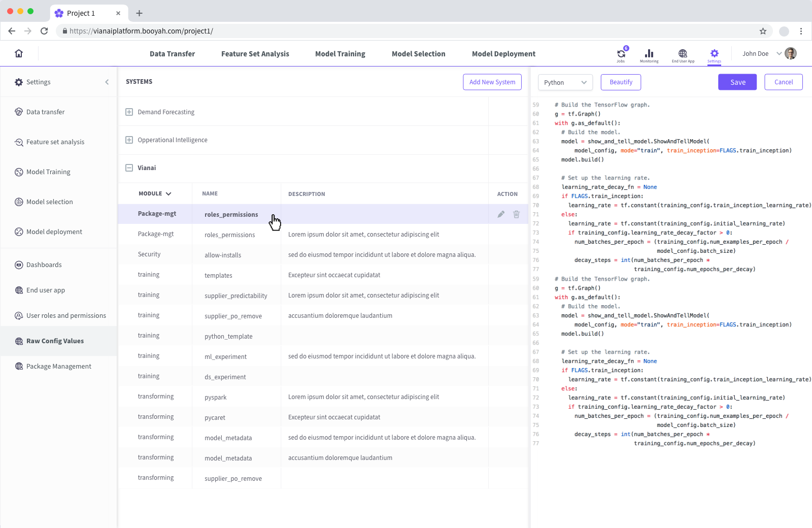Open the Jobs icon with notification badge
The width and height of the screenshot is (812, 528).
(x=621, y=53)
